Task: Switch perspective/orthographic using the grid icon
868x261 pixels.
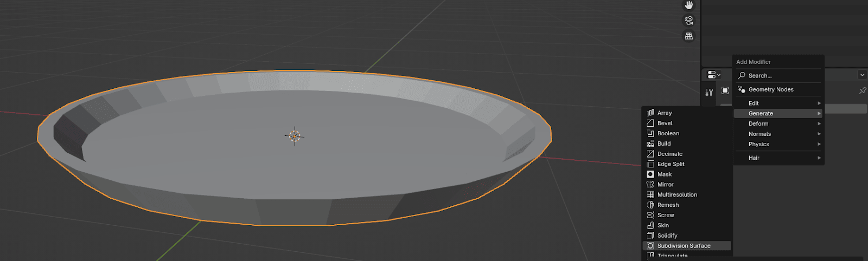Action: coord(688,36)
